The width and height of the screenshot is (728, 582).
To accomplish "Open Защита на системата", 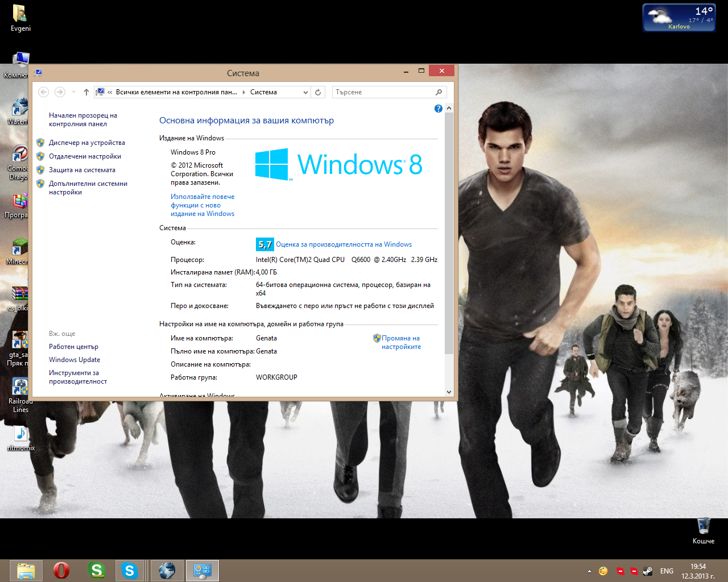I will [x=82, y=170].
